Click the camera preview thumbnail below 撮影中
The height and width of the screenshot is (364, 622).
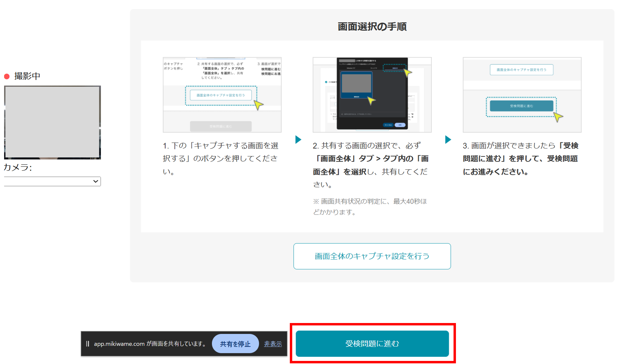coord(52,122)
